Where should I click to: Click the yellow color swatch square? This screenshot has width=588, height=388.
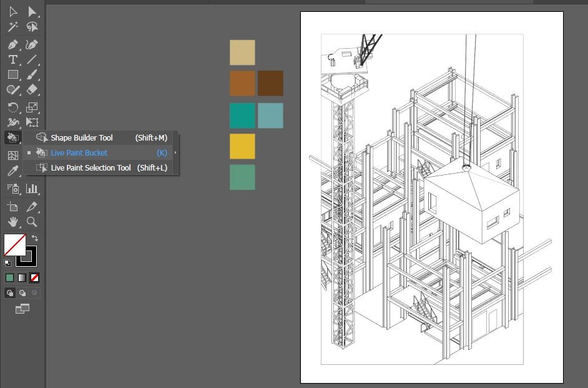242,146
